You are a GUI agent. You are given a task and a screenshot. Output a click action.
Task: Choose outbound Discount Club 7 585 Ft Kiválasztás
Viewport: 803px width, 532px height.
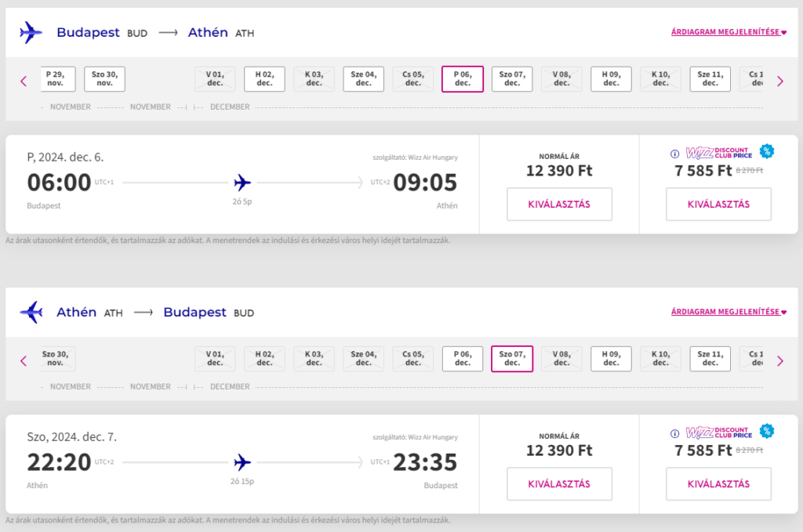[x=718, y=204]
